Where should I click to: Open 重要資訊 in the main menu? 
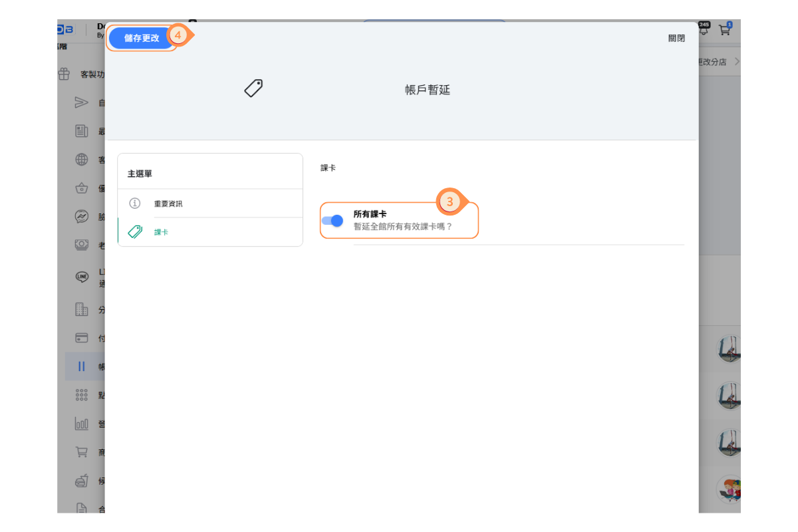[168, 203]
